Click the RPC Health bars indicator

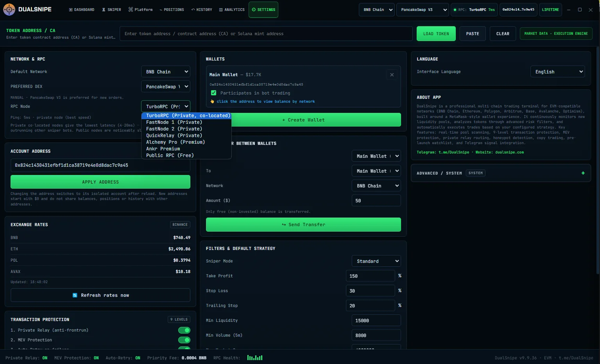click(x=255, y=357)
